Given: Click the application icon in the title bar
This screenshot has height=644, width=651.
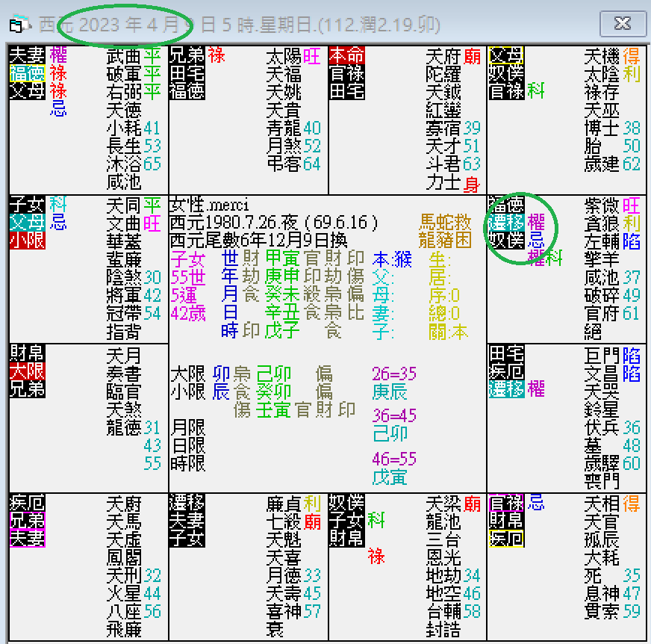Looking at the screenshot, I should point(16,23).
